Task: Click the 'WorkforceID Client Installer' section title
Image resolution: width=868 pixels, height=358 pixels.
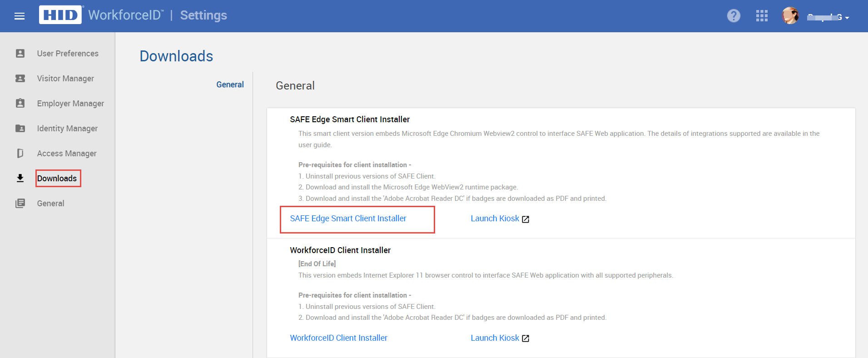Action: 340,250
